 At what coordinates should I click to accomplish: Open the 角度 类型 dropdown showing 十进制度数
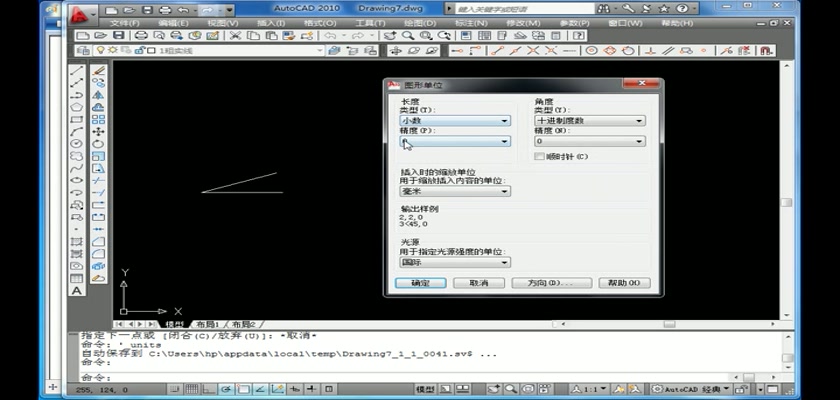[x=590, y=121]
